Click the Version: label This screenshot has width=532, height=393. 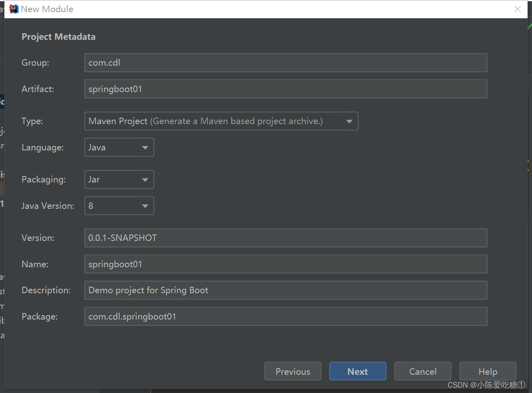[38, 238]
